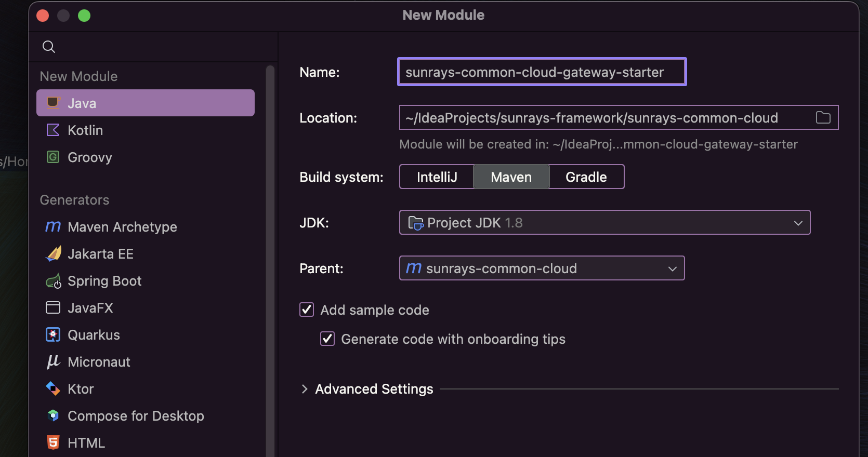Image resolution: width=868 pixels, height=457 pixels.
Task: Toggle Generate code with onboarding tips checkbox
Action: [327, 339]
